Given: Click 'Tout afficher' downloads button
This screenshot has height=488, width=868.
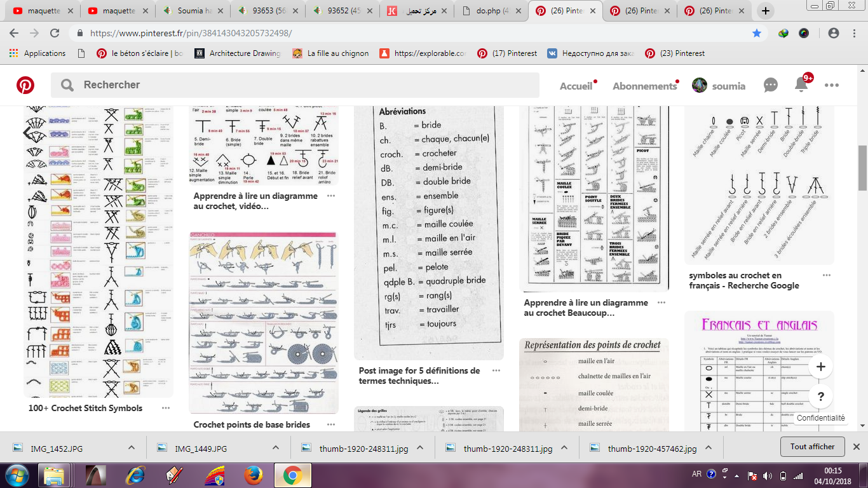Looking at the screenshot, I should (x=812, y=447).
